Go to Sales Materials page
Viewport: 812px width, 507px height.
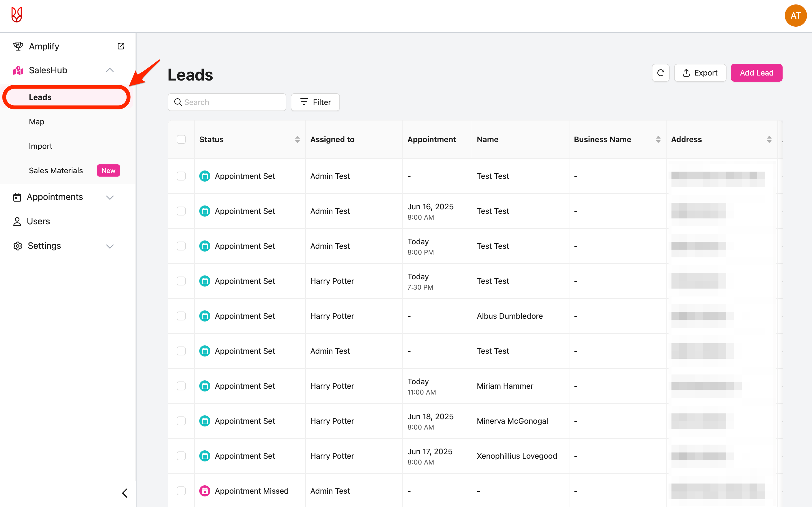click(56, 171)
